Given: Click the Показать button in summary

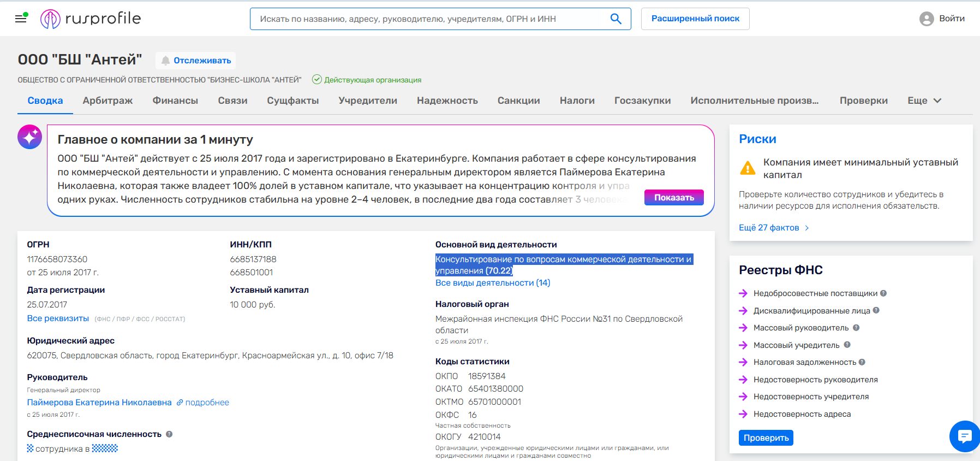Looking at the screenshot, I should [x=674, y=197].
